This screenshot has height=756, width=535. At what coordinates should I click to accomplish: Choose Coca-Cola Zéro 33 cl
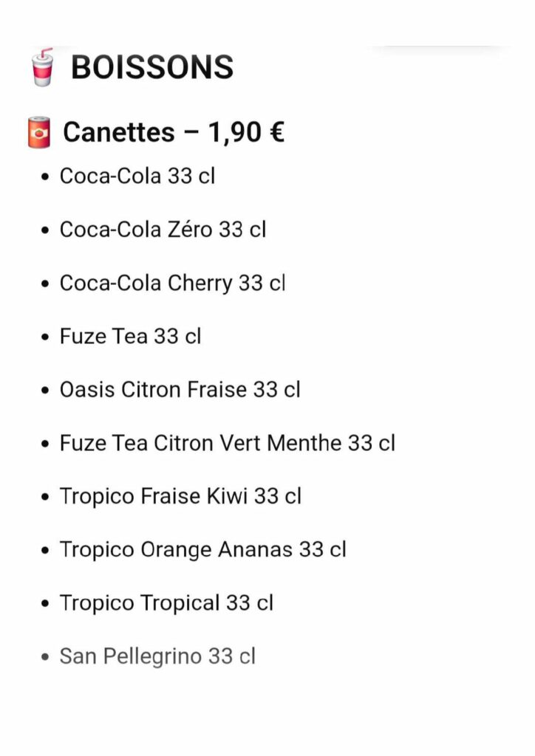(x=163, y=230)
